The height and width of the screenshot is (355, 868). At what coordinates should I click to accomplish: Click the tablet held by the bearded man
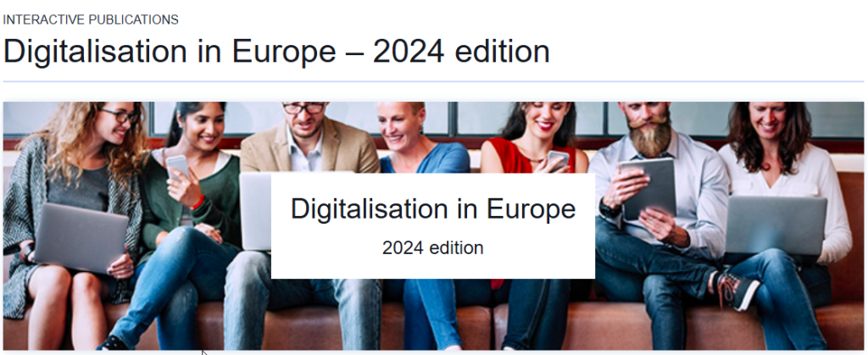click(x=647, y=188)
